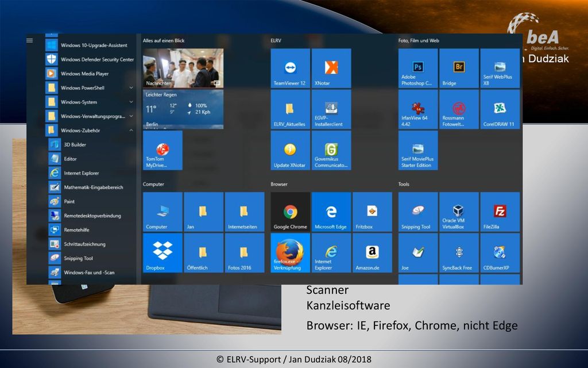Launch the Adobe Bridge tile
588x368 pixels.
click(x=459, y=68)
